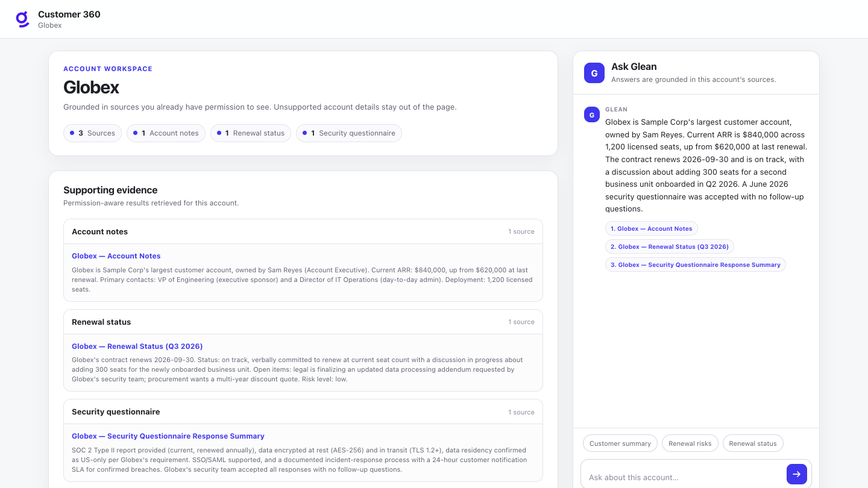Click citation 3. Security Questionnaire Response Summary
The height and width of the screenshot is (488, 868).
(x=696, y=265)
